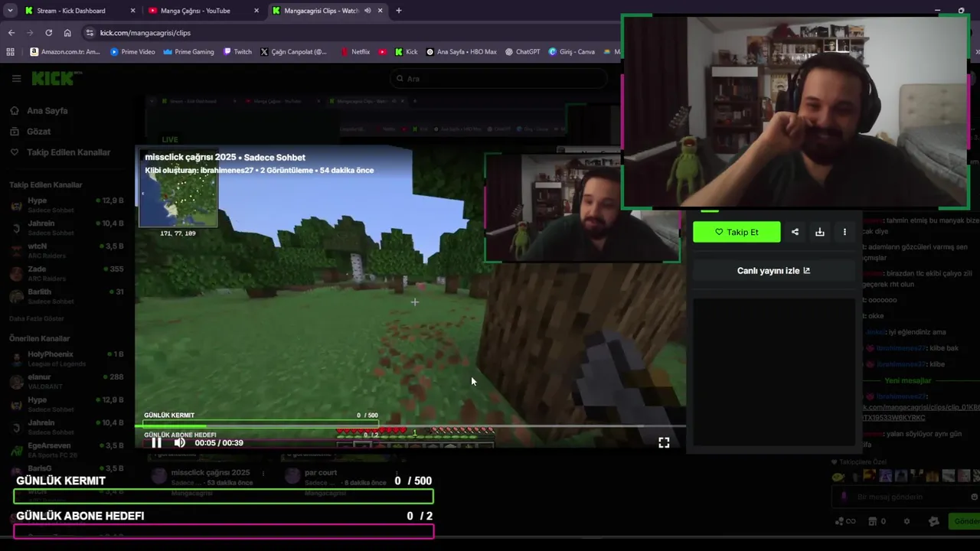Image resolution: width=980 pixels, height=551 pixels.
Task: Open wtcN channel in sidebar
Action: pos(67,250)
